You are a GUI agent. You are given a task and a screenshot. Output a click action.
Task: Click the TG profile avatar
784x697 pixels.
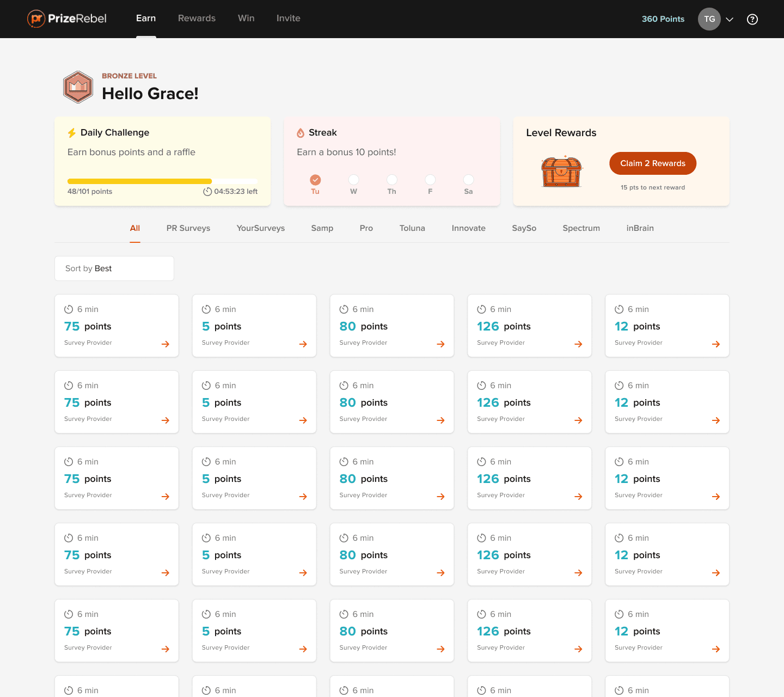[x=709, y=19]
